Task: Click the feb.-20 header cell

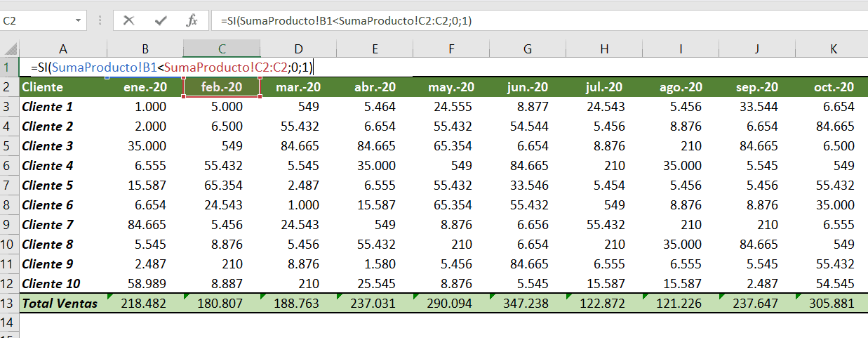Action: pyautogui.click(x=222, y=87)
